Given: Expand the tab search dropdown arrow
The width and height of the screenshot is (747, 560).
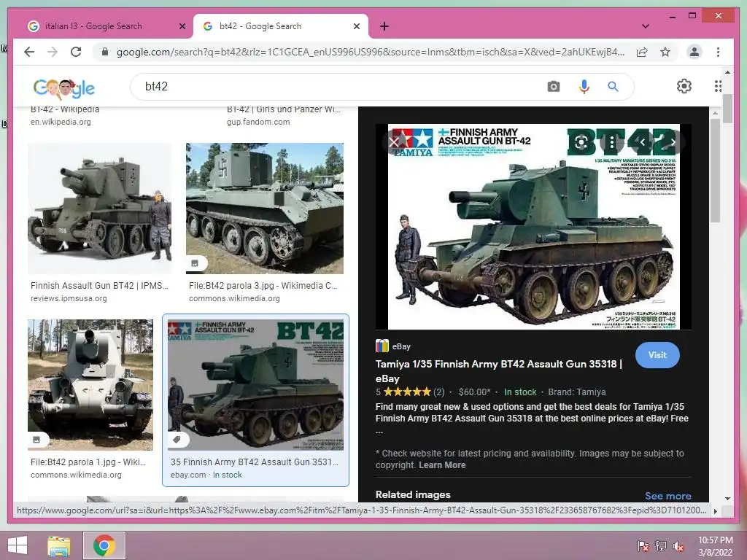Looking at the screenshot, I should [645, 26].
